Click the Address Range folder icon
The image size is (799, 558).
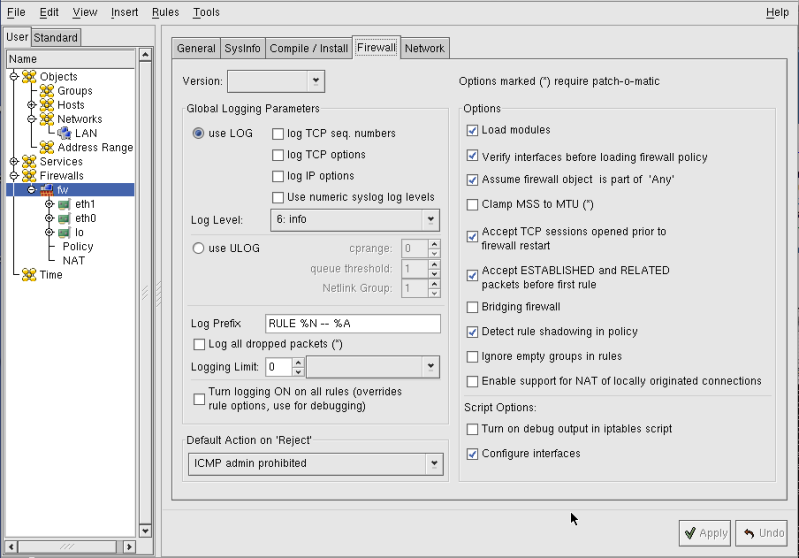(x=46, y=147)
